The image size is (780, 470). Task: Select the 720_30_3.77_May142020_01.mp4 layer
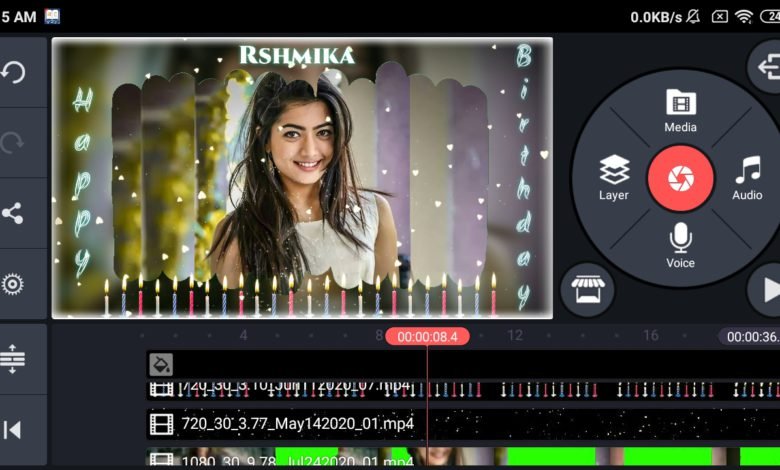(285, 424)
